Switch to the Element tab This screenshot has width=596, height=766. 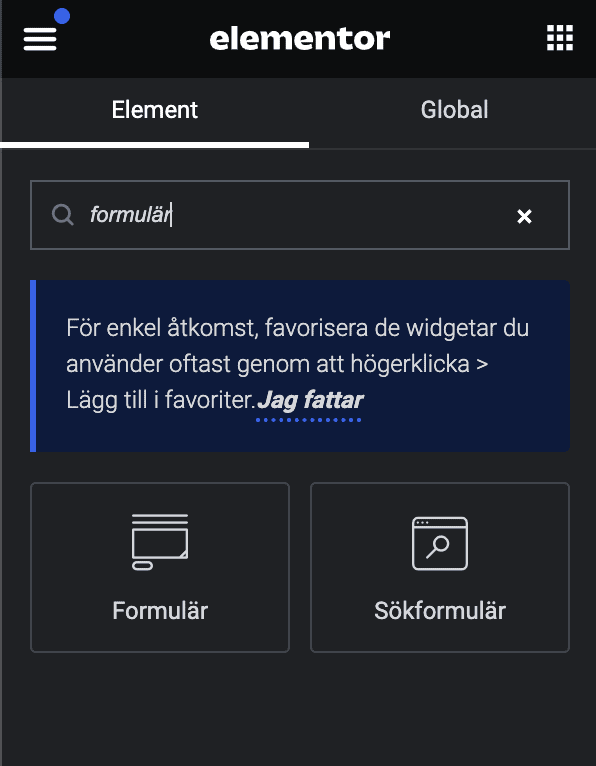(x=154, y=110)
